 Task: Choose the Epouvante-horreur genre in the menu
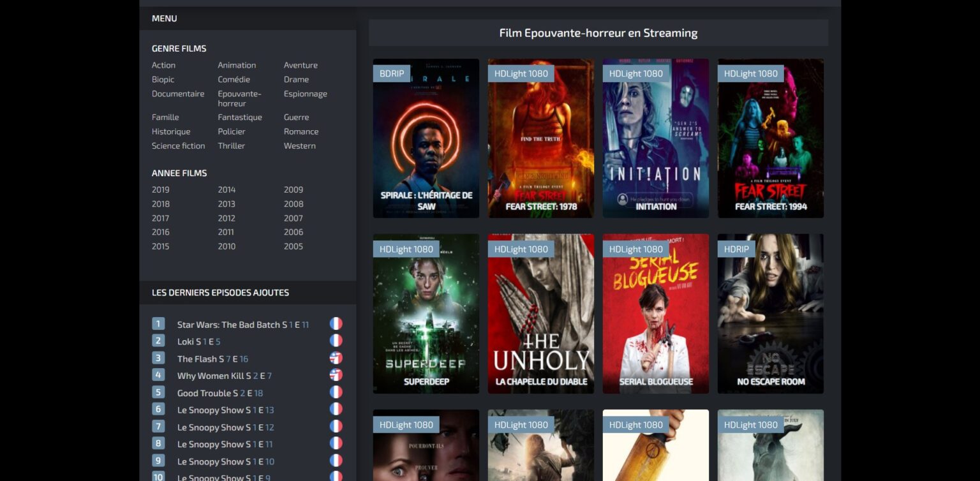[239, 98]
